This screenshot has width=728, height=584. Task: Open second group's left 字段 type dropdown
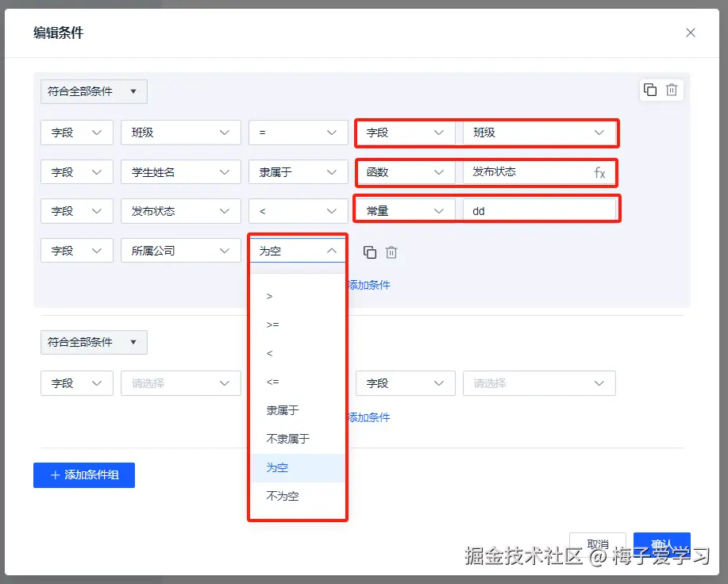point(76,383)
